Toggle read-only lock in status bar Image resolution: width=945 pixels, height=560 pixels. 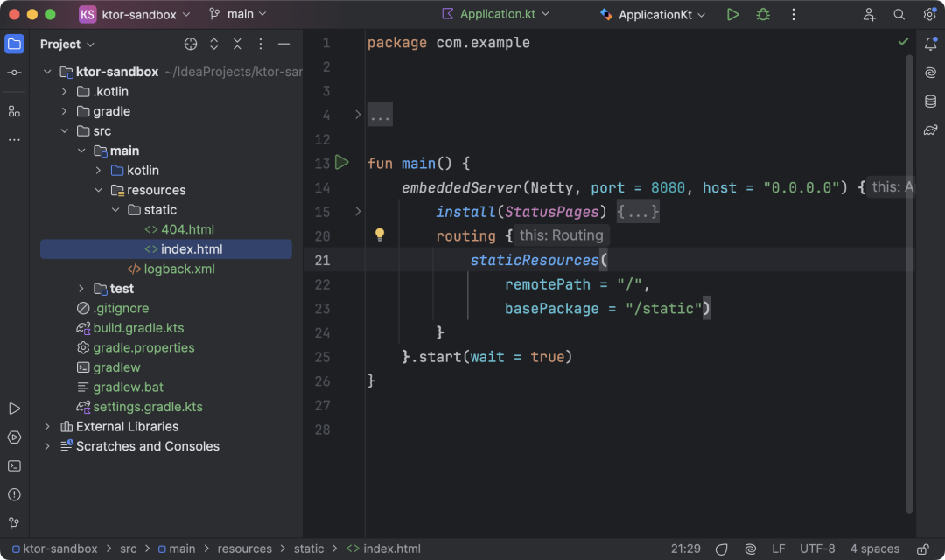pyautogui.click(x=923, y=549)
